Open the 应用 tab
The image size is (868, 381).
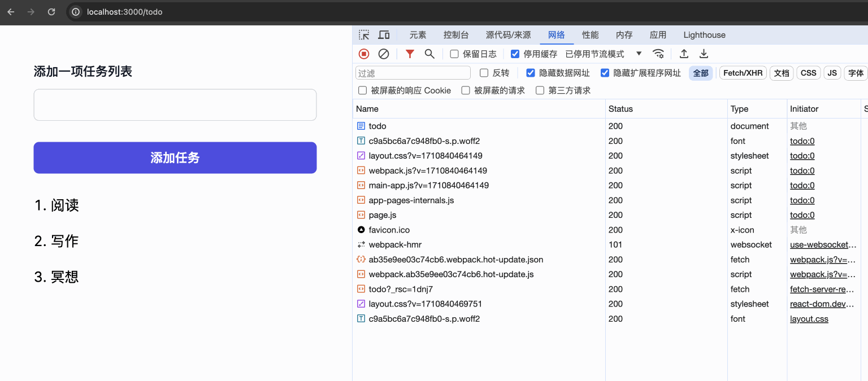pyautogui.click(x=658, y=35)
